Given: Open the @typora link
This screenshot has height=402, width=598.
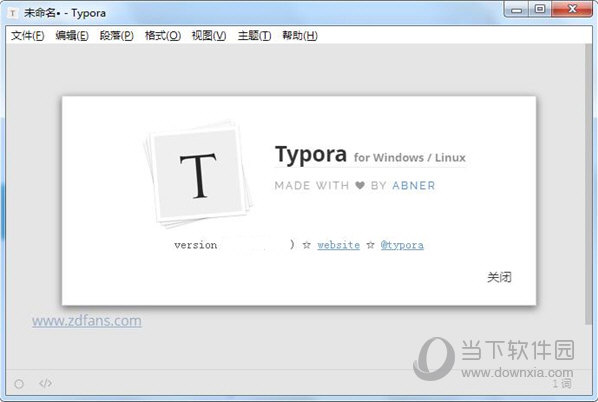Looking at the screenshot, I should point(402,245).
